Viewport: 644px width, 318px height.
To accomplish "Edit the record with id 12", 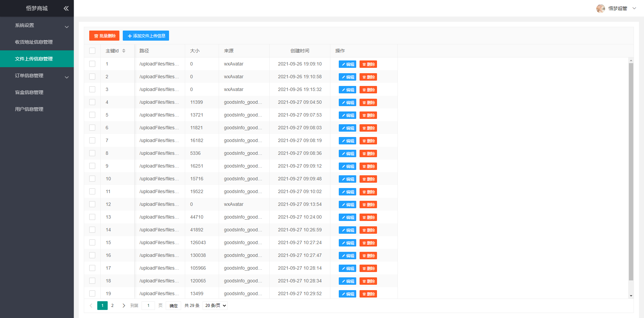I will click(x=347, y=205).
